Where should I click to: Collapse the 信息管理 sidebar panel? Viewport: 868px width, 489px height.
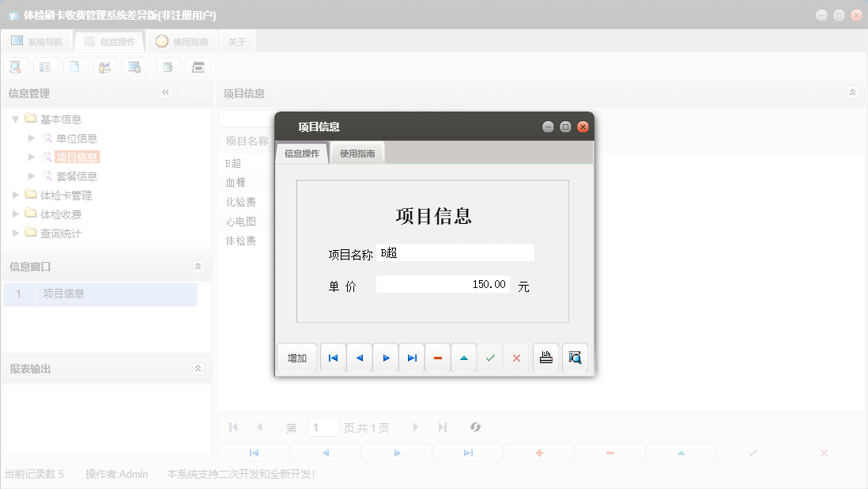coord(166,93)
